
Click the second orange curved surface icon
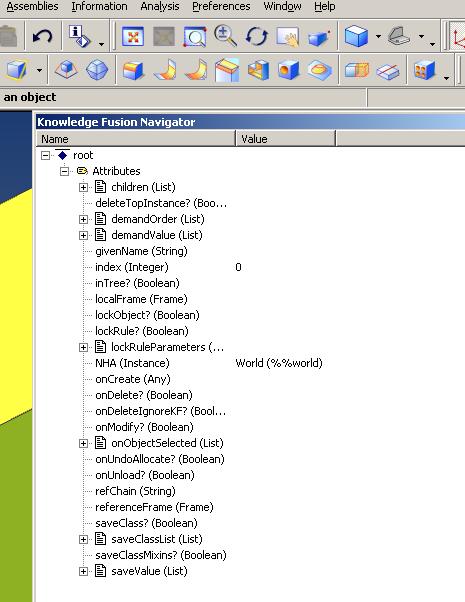195,70
